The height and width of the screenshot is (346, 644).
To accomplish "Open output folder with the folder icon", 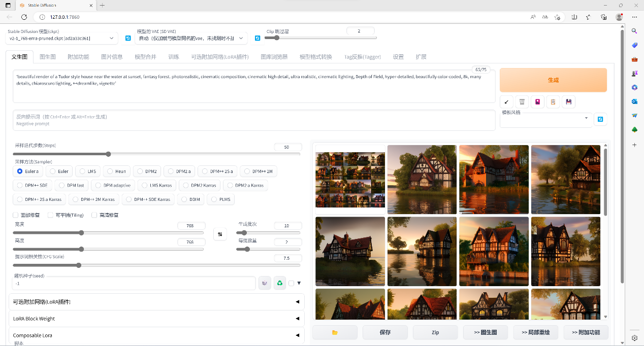I will [x=335, y=332].
